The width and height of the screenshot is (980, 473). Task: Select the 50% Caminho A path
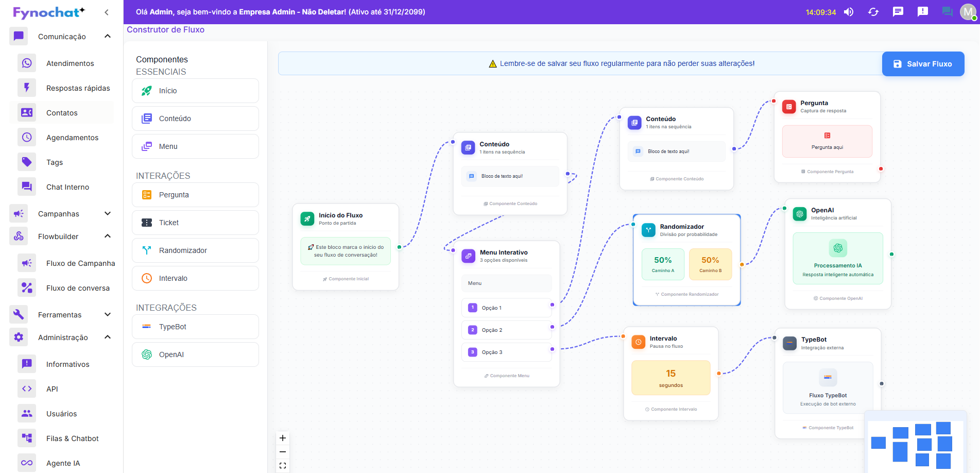click(x=663, y=264)
